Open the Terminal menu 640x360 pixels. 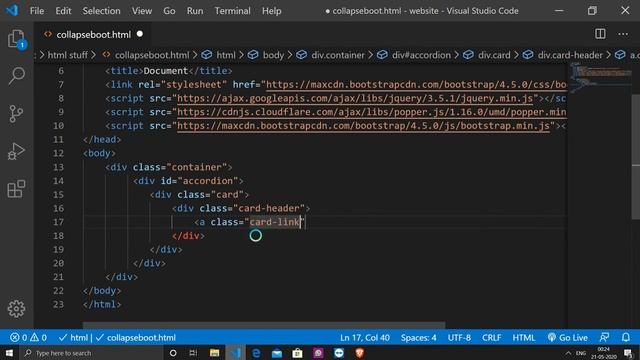[x=233, y=11]
